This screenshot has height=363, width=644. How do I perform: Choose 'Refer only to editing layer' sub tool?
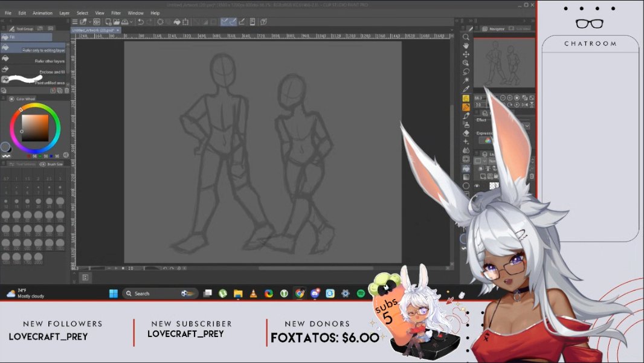(33, 48)
